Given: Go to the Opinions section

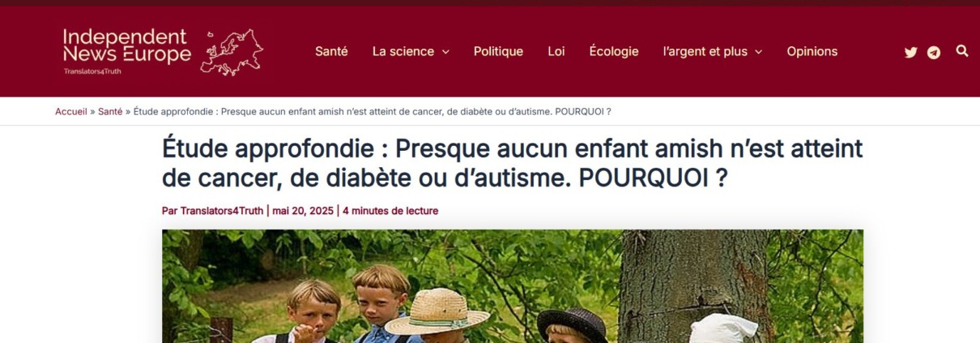Looking at the screenshot, I should (x=812, y=51).
